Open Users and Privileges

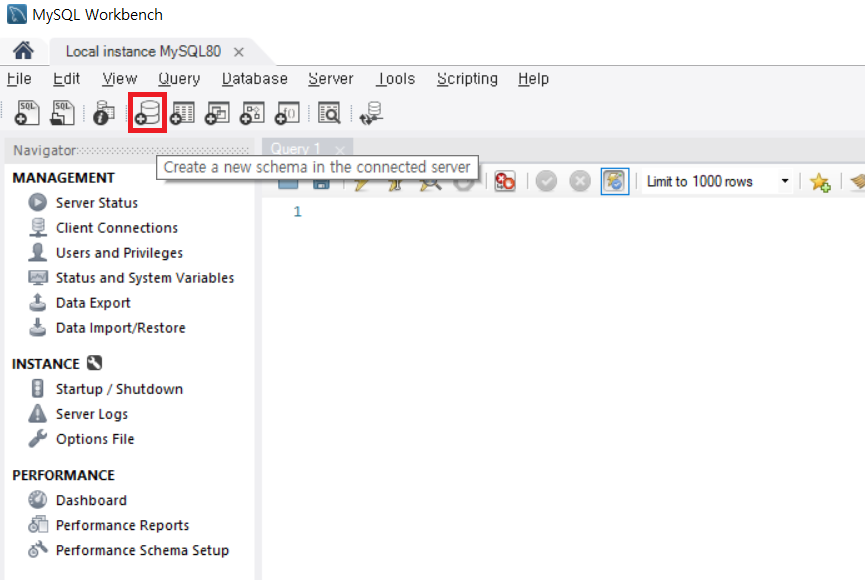[119, 253]
